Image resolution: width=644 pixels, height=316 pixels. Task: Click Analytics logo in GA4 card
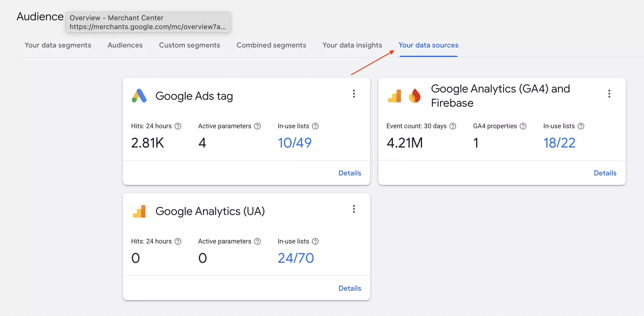click(x=395, y=96)
